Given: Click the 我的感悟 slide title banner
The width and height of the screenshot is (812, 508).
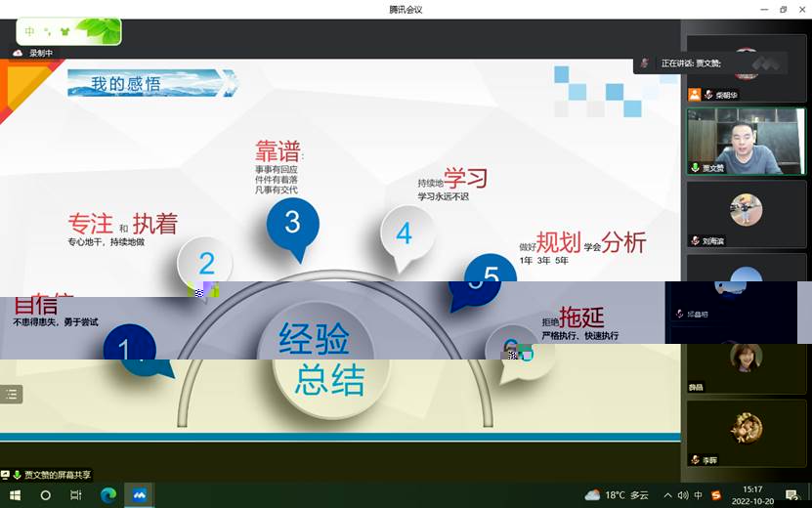Looking at the screenshot, I should pyautogui.click(x=152, y=83).
